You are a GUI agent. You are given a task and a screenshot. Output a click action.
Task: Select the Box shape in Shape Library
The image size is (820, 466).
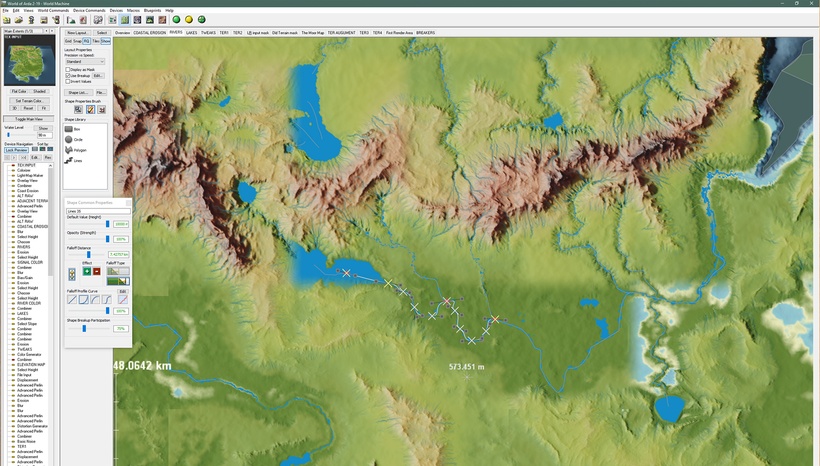click(73, 129)
